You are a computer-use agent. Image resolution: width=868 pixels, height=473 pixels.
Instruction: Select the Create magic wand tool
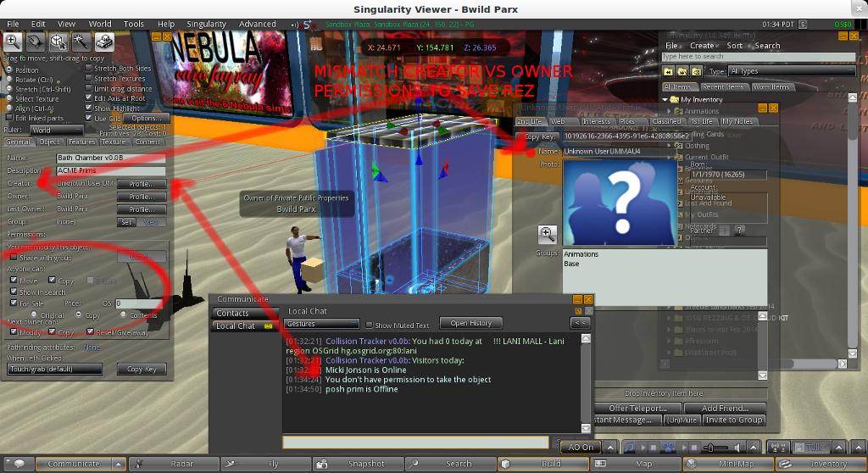(x=81, y=42)
